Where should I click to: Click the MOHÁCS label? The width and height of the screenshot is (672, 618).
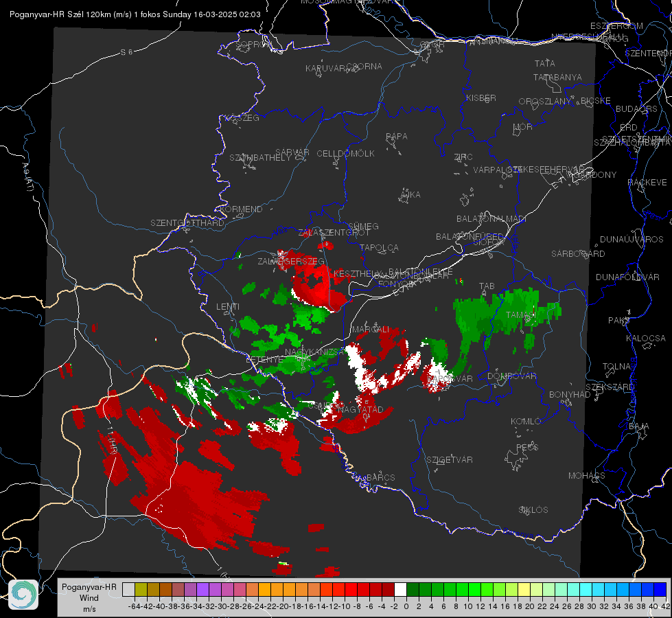tap(587, 476)
